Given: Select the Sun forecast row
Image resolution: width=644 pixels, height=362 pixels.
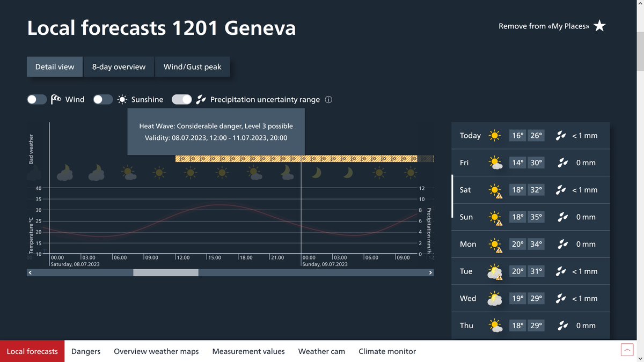Looking at the screenshot, I should (x=531, y=217).
